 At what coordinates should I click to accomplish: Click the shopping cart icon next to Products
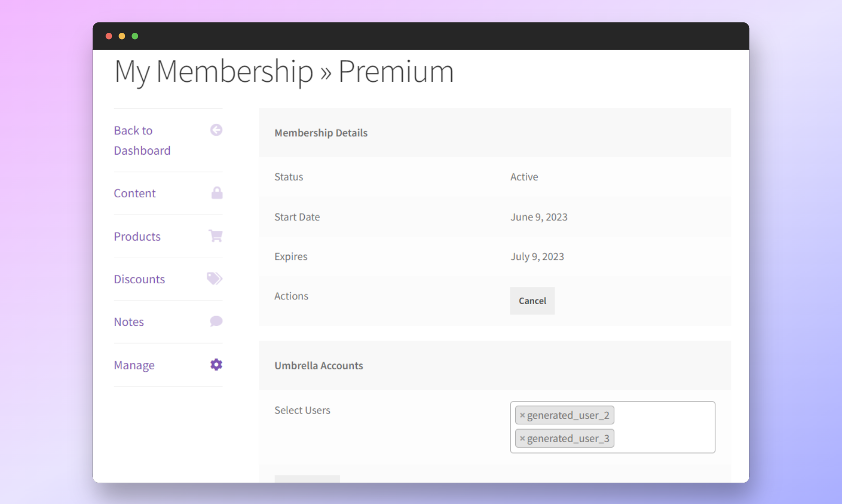216,236
